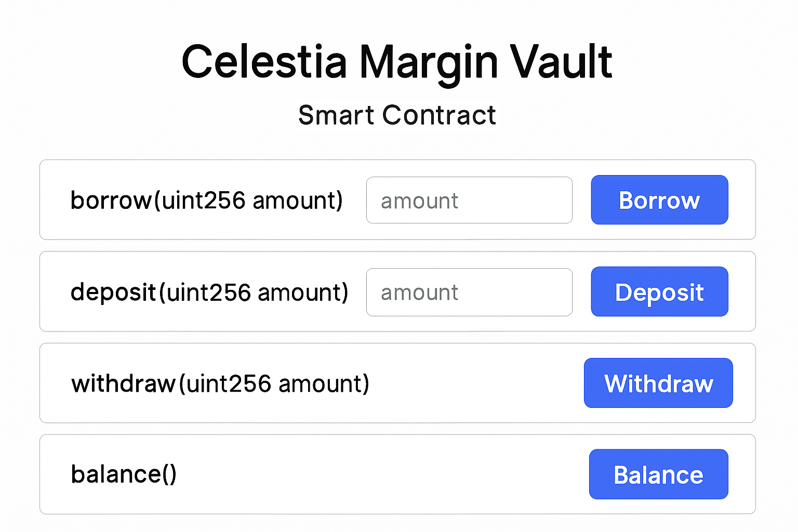Click the blue Withdraw action button
Viewport: 798px width, 532px height.
click(658, 383)
